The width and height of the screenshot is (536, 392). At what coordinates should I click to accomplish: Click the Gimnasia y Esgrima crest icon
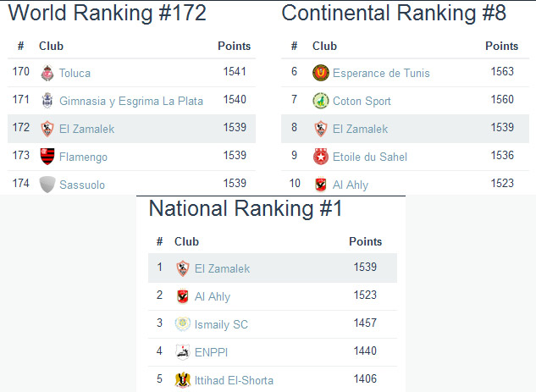point(47,101)
